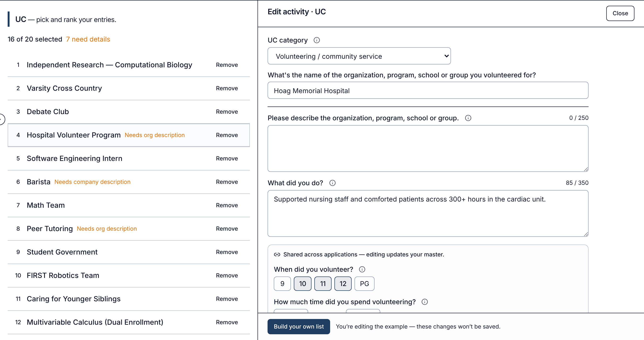Remove Multivariable Calculus (Dual Enrollment) entry

coord(227,322)
